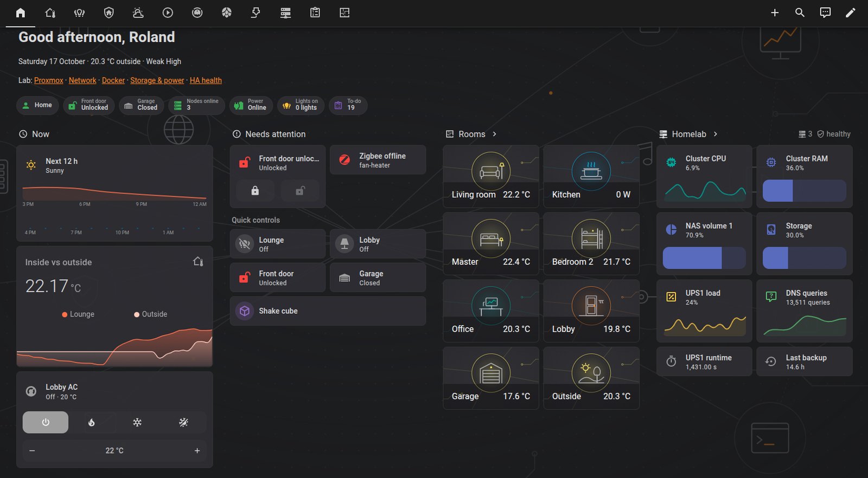The width and height of the screenshot is (868, 478).
Task: Click the Nodes online chip
Action: (196, 105)
